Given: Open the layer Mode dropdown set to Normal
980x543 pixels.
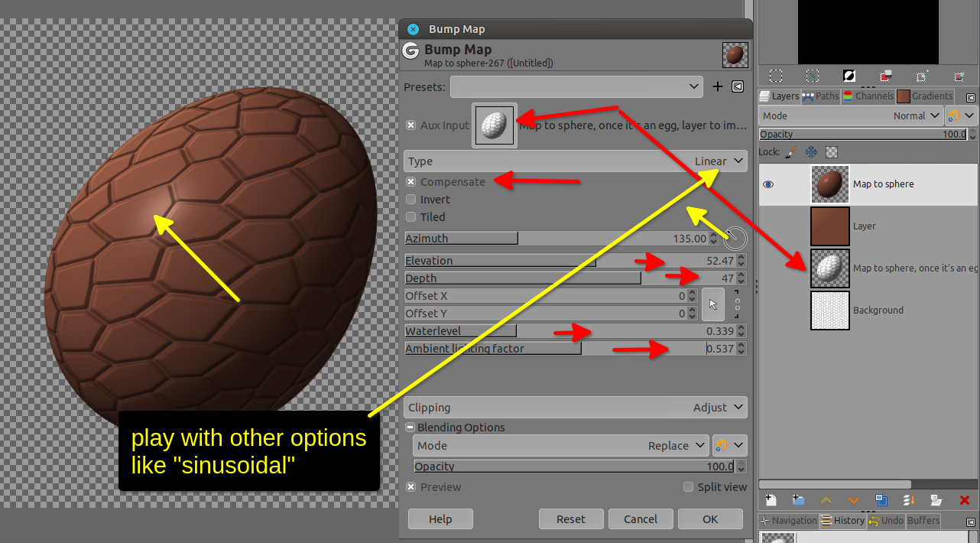Looking at the screenshot, I should click(852, 115).
